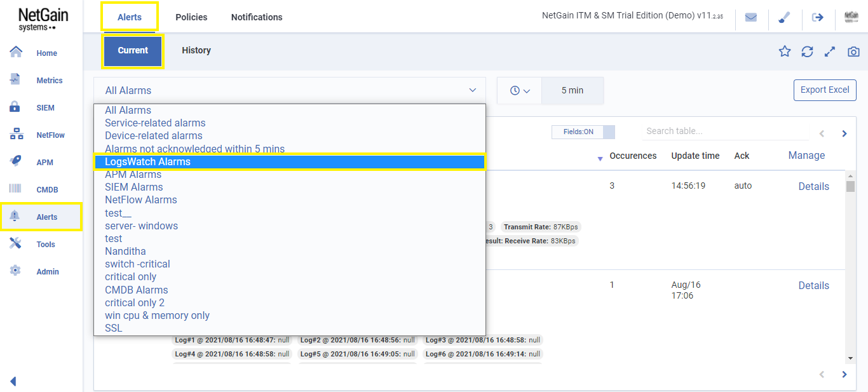868x392 pixels.
Task: Open Details for the Aug/16 alarm
Action: pos(813,285)
